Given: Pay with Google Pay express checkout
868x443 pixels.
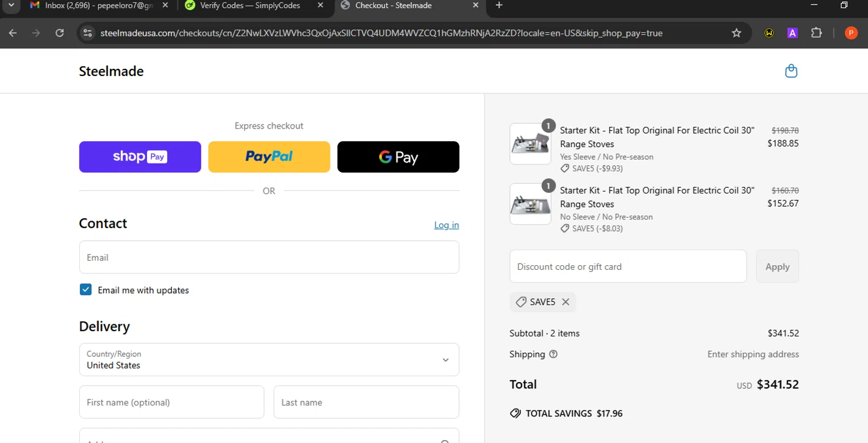Looking at the screenshot, I should 398,157.
